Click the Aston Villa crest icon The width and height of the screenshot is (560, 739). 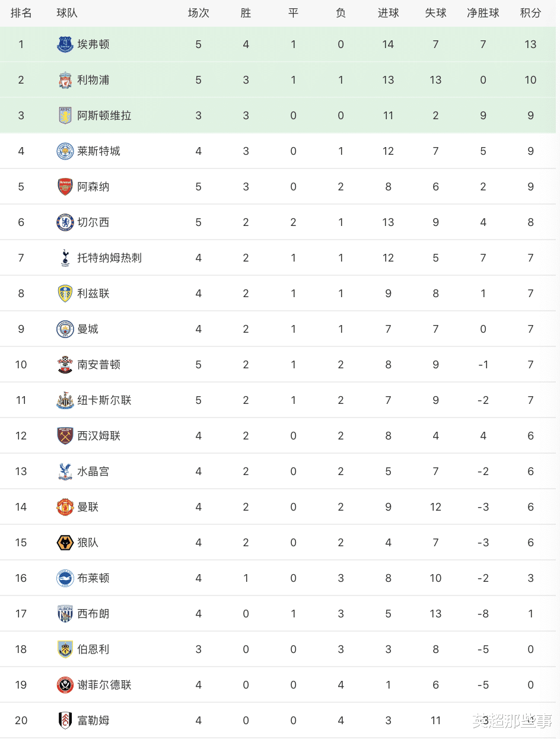pyautogui.click(x=65, y=116)
